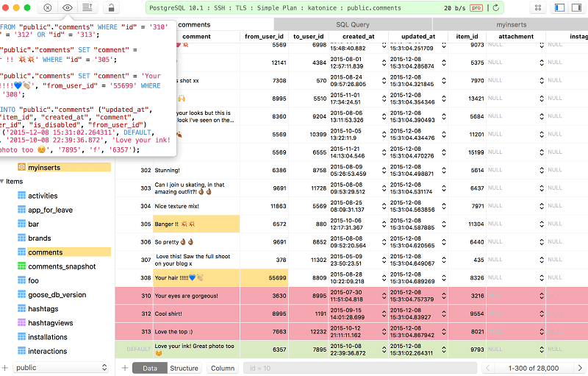
Task: Click the hashtagviews purple view icon
Action: [x=21, y=322]
